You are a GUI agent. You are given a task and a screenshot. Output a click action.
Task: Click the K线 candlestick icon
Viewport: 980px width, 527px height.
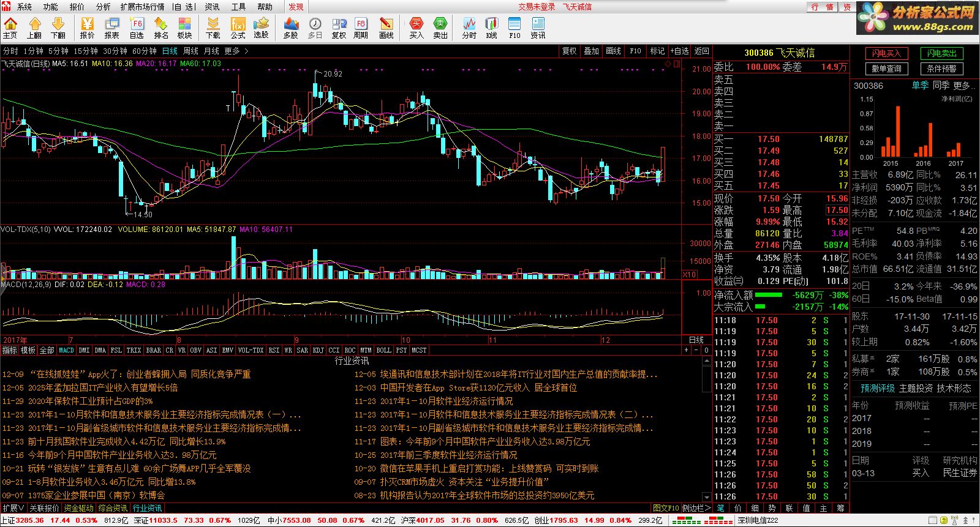tap(492, 28)
